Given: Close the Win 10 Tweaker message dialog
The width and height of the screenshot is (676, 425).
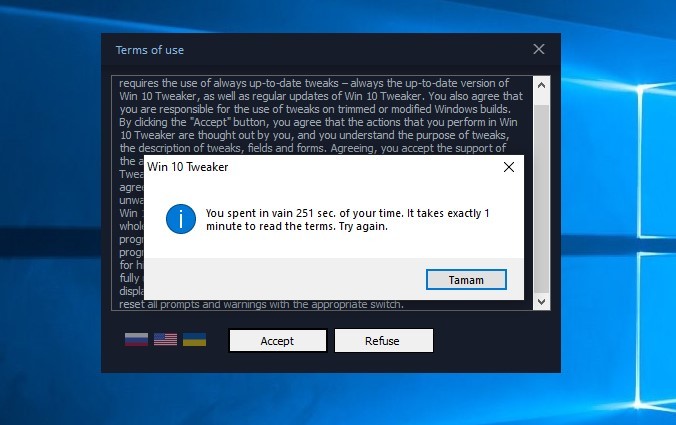Looking at the screenshot, I should (x=509, y=167).
